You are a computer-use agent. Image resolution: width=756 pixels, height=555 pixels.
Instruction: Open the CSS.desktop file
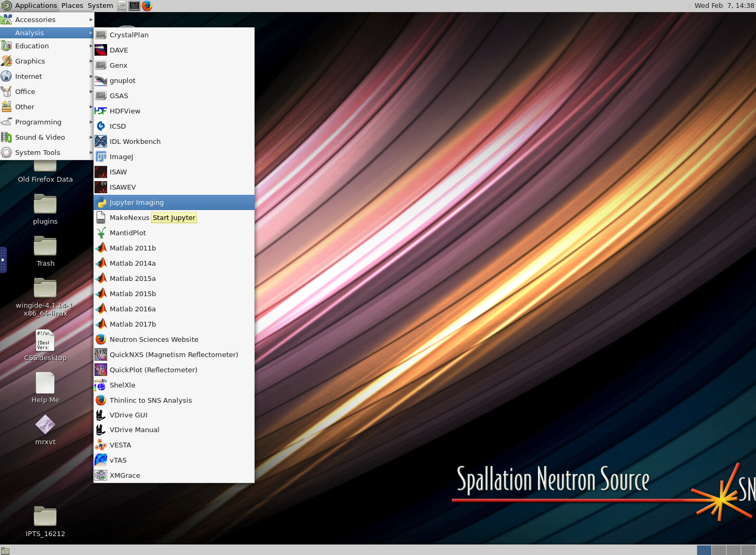click(45, 346)
